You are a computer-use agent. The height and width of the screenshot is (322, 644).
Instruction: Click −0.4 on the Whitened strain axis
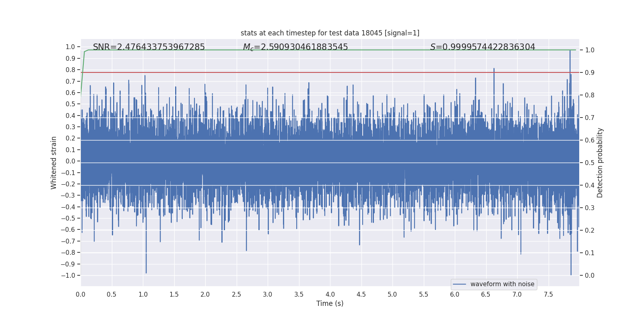(x=68, y=207)
